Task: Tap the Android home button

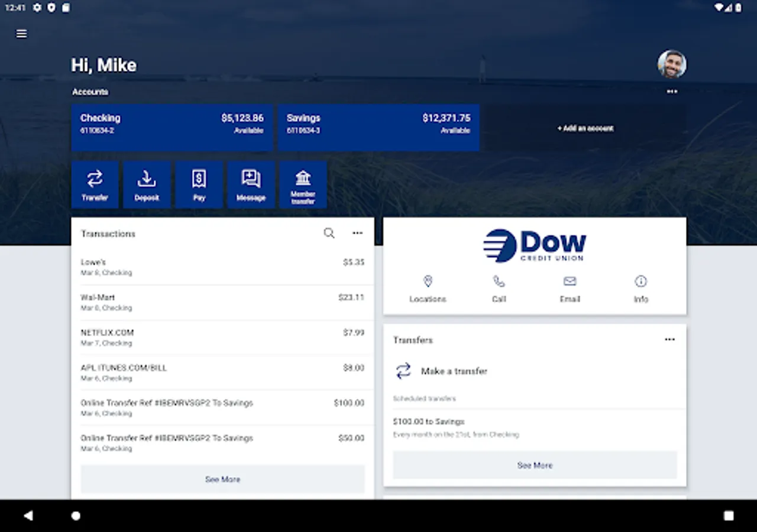Action: (x=76, y=515)
